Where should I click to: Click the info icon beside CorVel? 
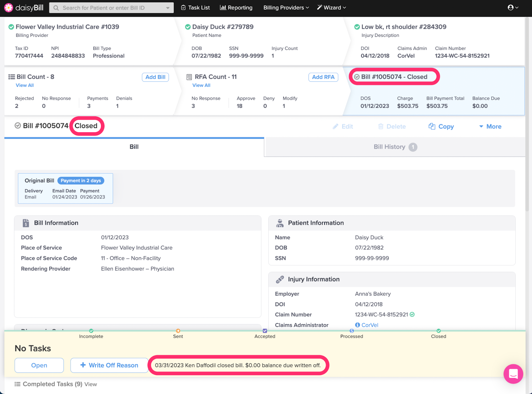357,325
